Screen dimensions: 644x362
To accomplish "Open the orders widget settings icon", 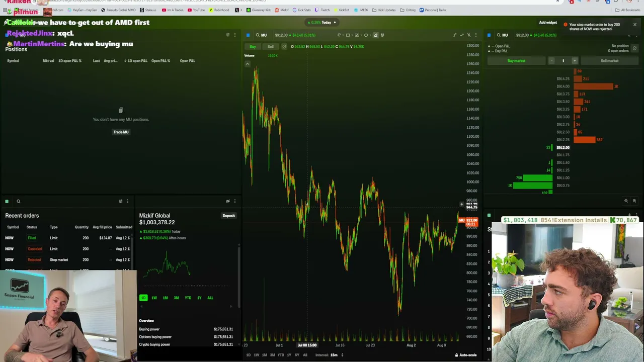I will pyautogui.click(x=120, y=201).
